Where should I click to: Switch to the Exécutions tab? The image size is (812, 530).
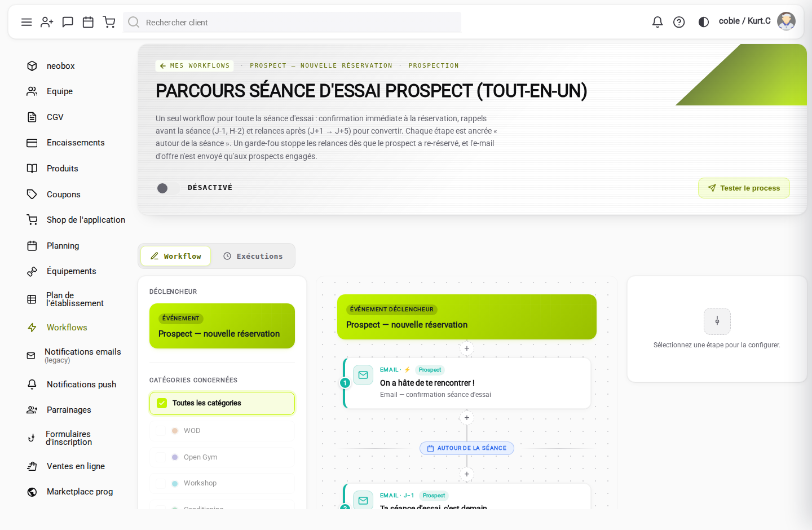coord(253,256)
